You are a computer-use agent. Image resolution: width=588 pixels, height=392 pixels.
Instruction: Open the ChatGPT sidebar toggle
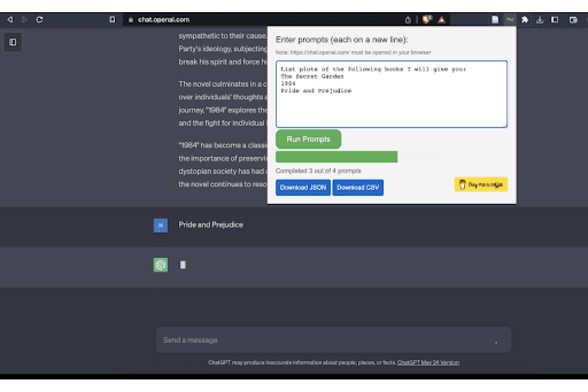click(13, 42)
